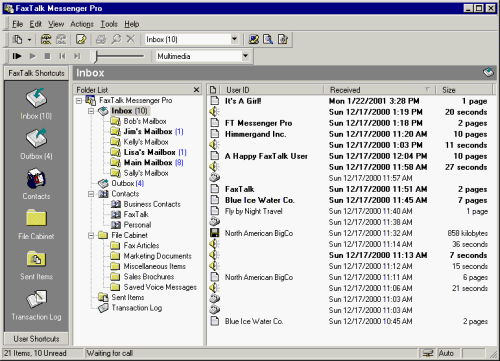Click the delete X toolbar icon
Image resolution: width=500 pixels, height=361 pixels.
click(131, 39)
